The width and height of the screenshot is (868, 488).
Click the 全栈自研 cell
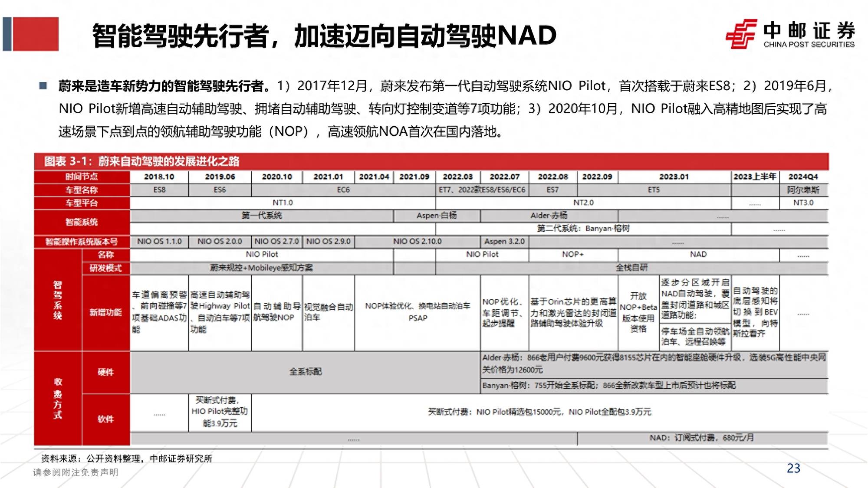click(x=632, y=268)
